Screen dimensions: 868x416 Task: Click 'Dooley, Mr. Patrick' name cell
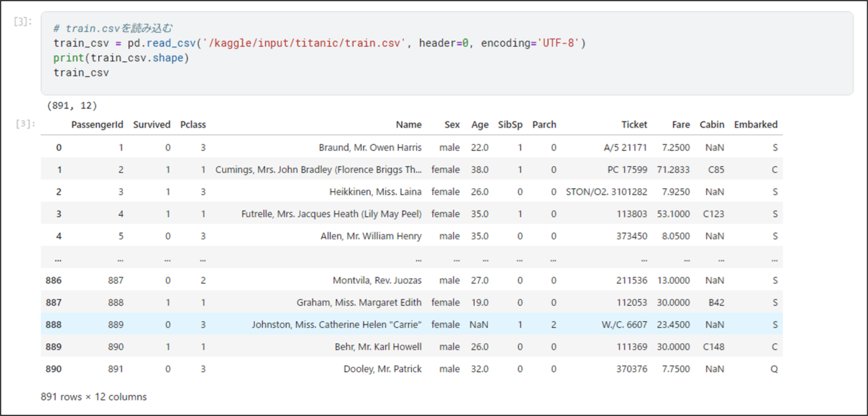pos(383,369)
